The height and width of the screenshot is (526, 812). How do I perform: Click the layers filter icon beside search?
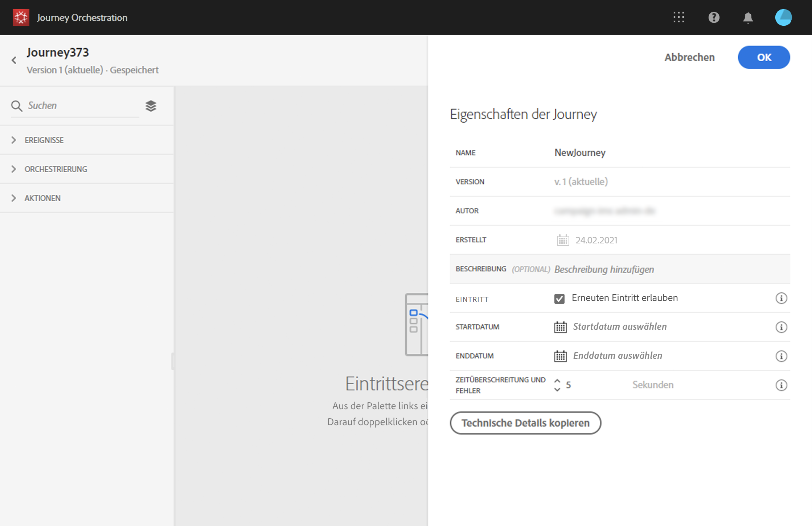pyautogui.click(x=151, y=106)
